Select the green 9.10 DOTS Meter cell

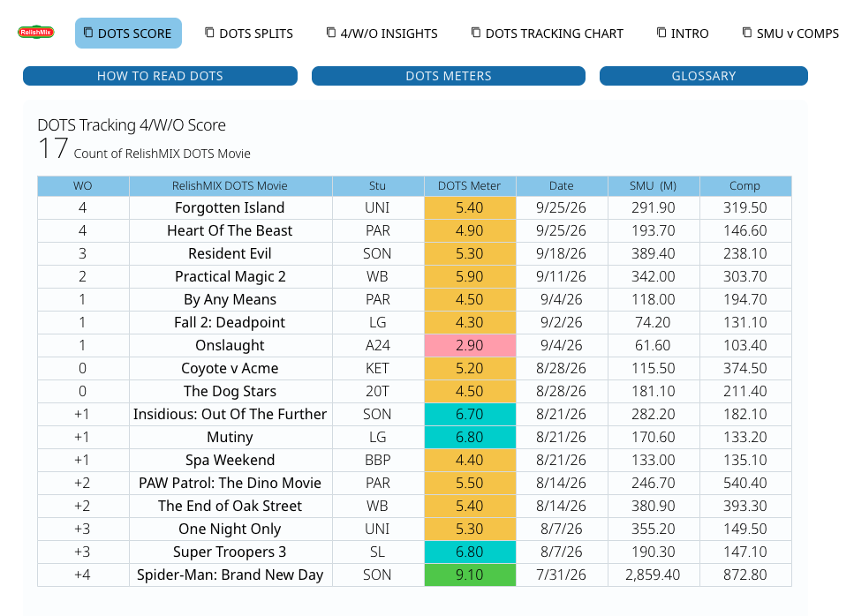click(470, 575)
